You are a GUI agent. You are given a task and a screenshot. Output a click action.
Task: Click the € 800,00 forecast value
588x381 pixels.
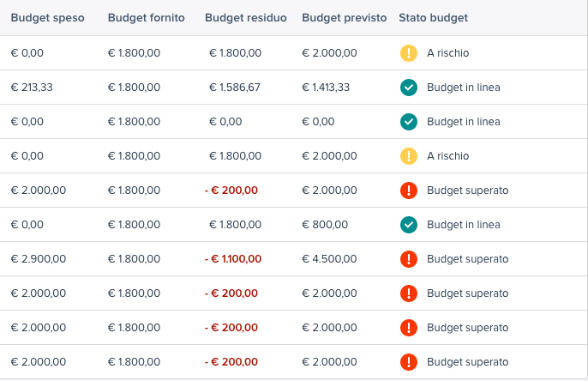pyautogui.click(x=325, y=225)
